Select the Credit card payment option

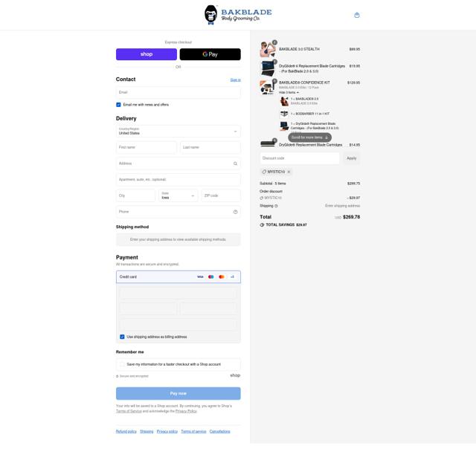(x=178, y=276)
